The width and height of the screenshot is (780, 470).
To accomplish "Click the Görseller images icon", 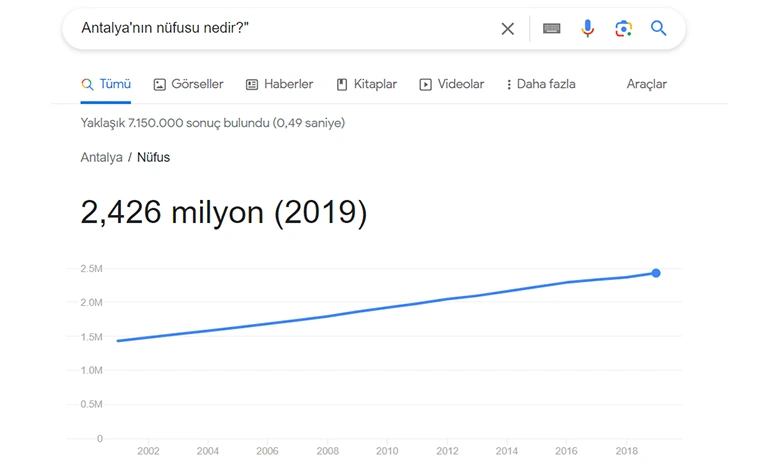I will tap(159, 85).
